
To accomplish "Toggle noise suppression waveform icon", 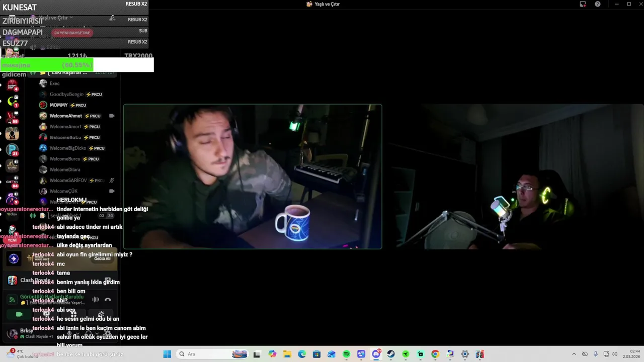I will coord(95,299).
